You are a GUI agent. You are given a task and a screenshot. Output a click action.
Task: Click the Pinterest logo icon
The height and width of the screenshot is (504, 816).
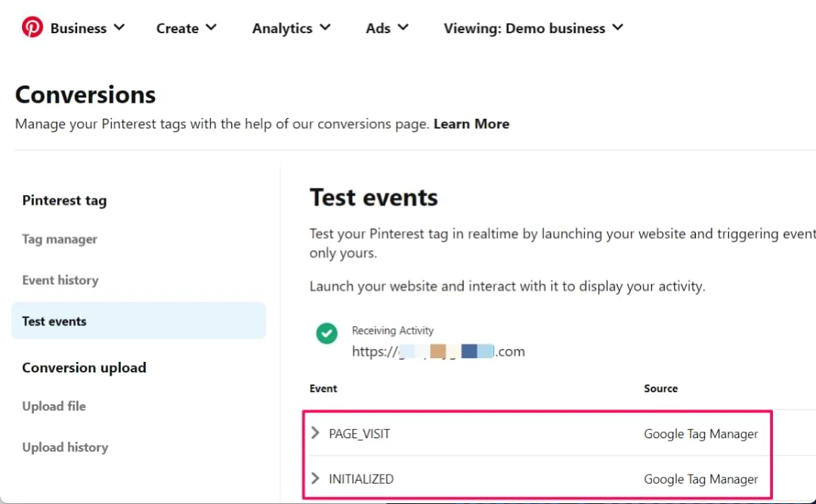point(32,27)
